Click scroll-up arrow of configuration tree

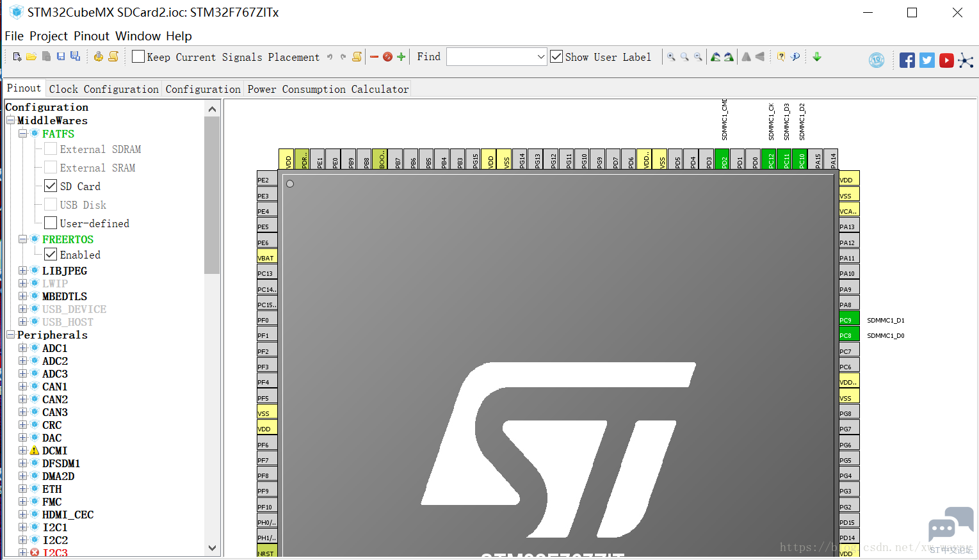tap(213, 109)
